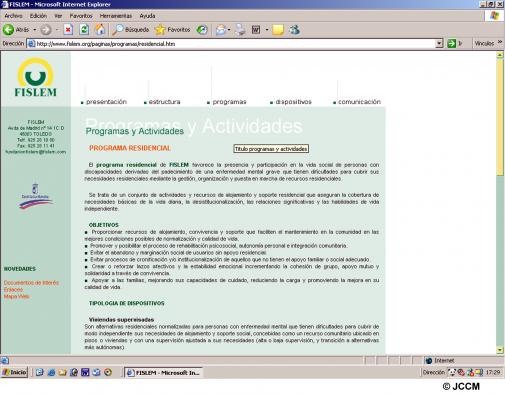Expand the address bar dropdown arrow

(439, 43)
